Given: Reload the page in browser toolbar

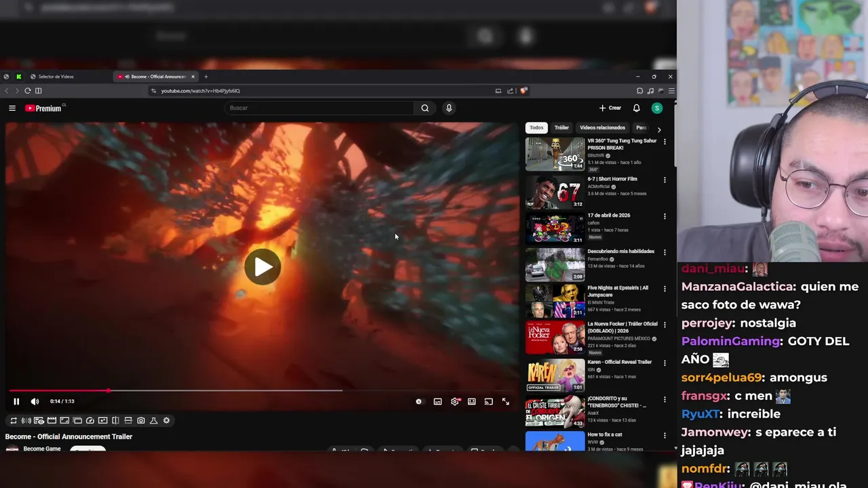Looking at the screenshot, I should pyautogui.click(x=27, y=91).
